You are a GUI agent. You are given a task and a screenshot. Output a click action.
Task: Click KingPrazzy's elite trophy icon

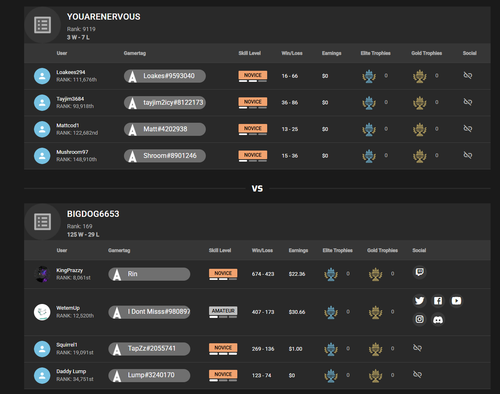click(331, 274)
